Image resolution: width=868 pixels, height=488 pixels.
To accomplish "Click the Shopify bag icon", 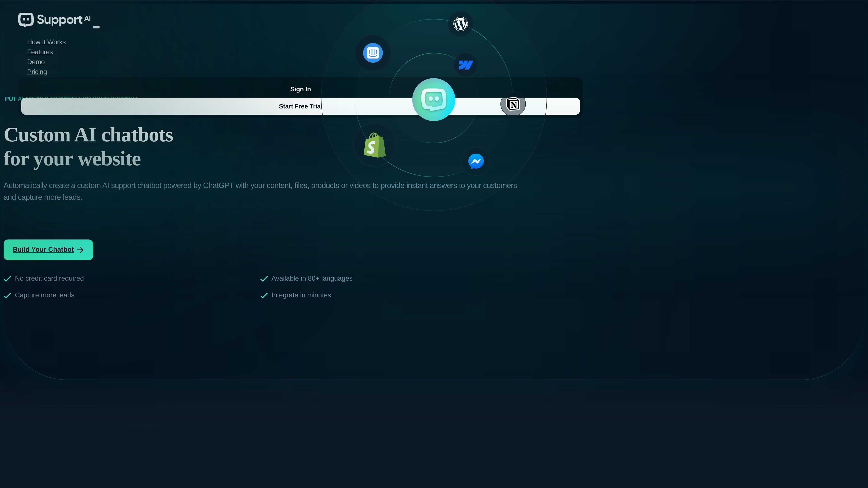I will (374, 145).
